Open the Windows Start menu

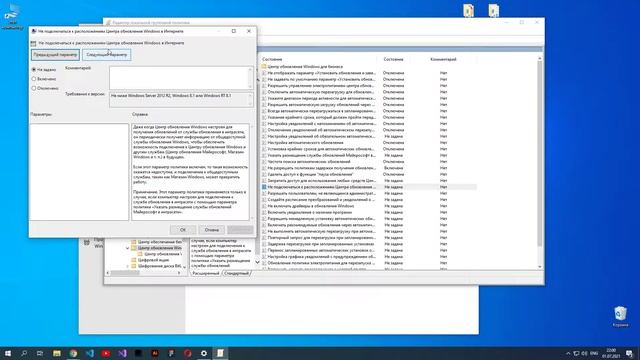8,353
